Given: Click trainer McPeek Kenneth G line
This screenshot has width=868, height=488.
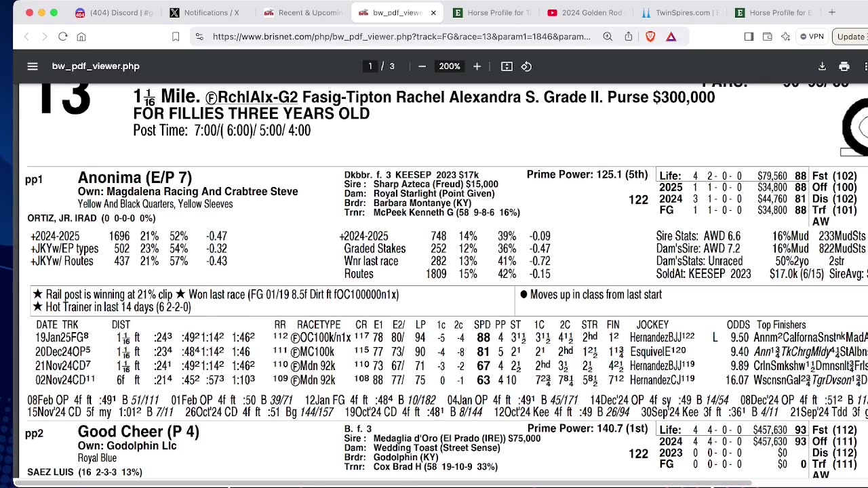Looking at the screenshot, I should [x=432, y=212].
